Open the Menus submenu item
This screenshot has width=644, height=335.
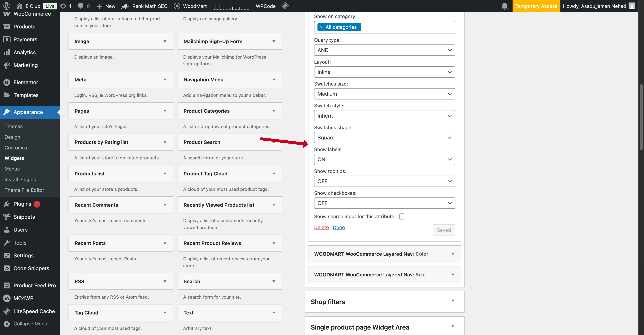(12, 169)
